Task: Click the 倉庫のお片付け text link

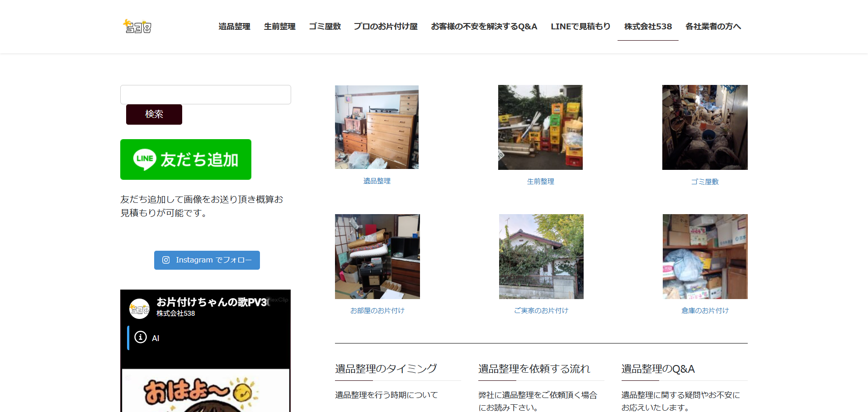Action: click(705, 311)
